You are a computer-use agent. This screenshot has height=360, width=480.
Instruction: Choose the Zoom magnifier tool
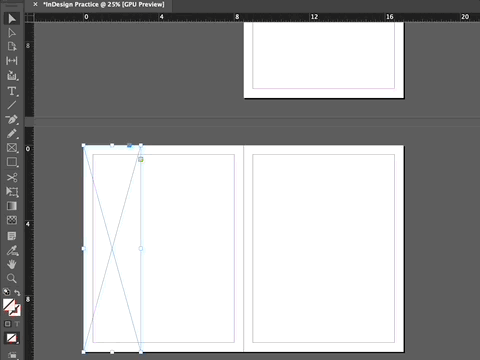point(12,278)
